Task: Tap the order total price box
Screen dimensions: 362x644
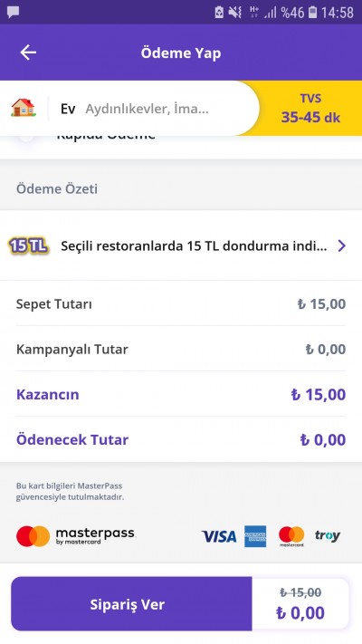Action: [300, 604]
